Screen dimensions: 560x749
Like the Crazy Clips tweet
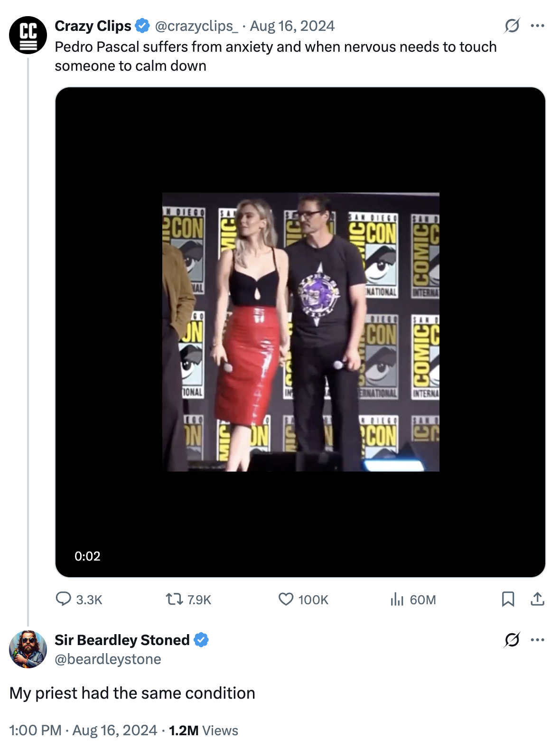click(286, 599)
